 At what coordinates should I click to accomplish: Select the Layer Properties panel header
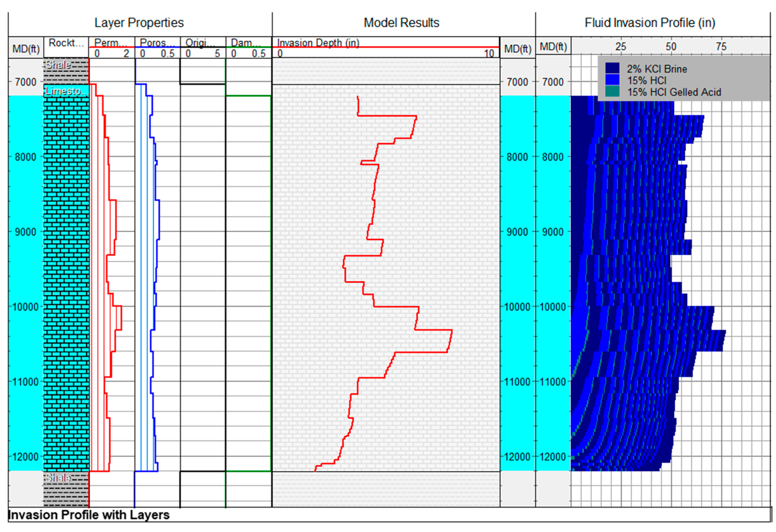click(x=139, y=23)
